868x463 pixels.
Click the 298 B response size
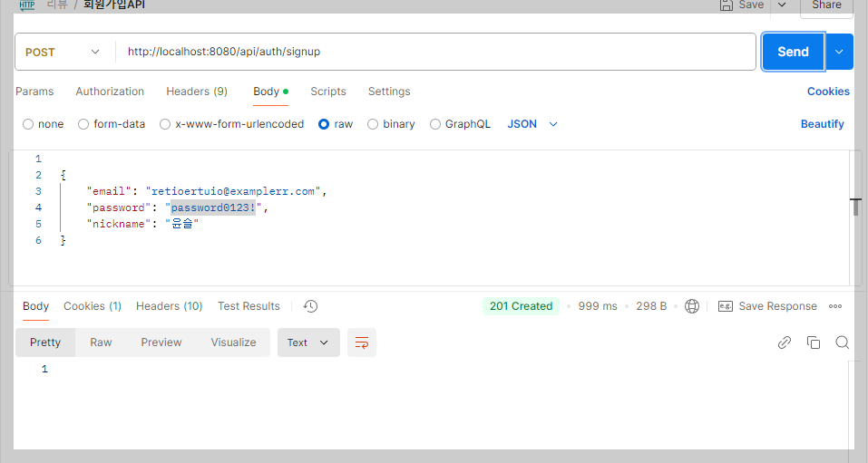(x=651, y=306)
